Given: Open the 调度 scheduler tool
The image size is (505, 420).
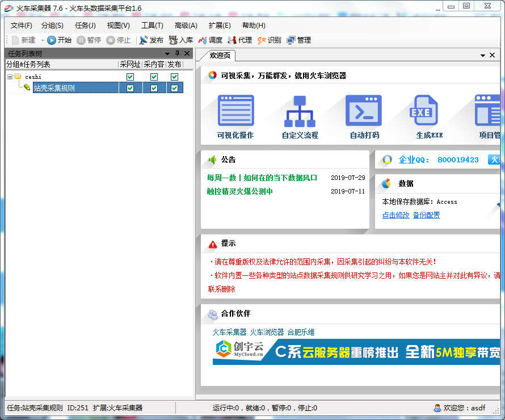Looking at the screenshot, I should tap(211, 40).
